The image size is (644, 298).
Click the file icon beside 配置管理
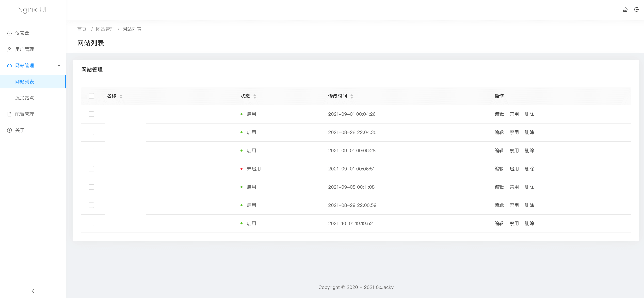[9, 114]
